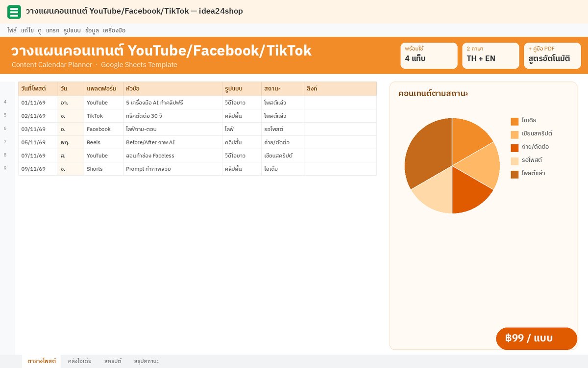Viewport: 588px width, 368px height.
Task: Select the หัวข้อ column header
Action: tap(172, 89)
